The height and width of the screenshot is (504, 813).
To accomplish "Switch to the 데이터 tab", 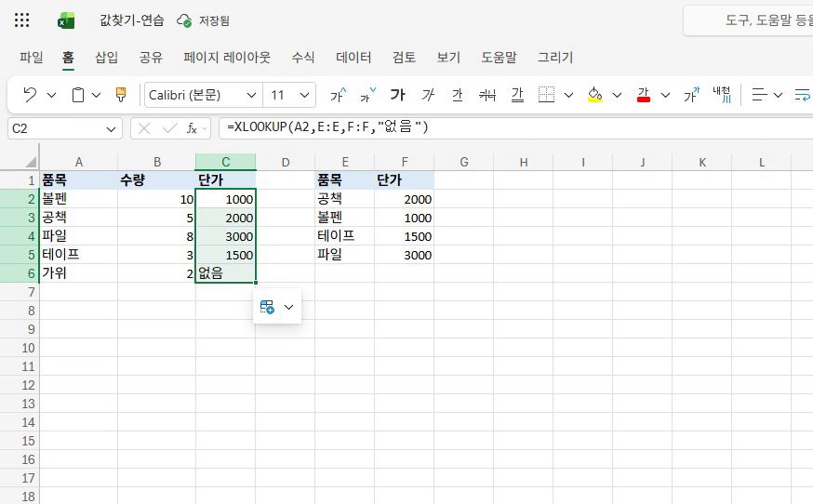I will pyautogui.click(x=353, y=57).
